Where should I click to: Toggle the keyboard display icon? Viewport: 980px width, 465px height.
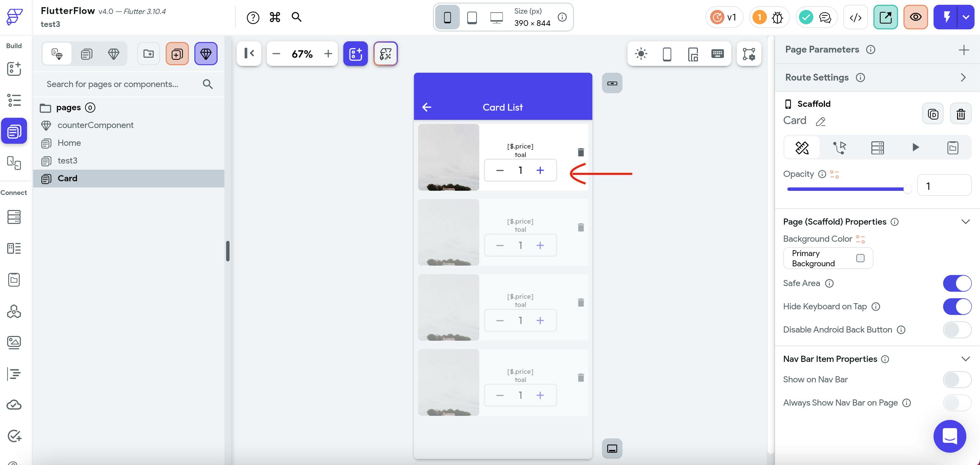[717, 54]
